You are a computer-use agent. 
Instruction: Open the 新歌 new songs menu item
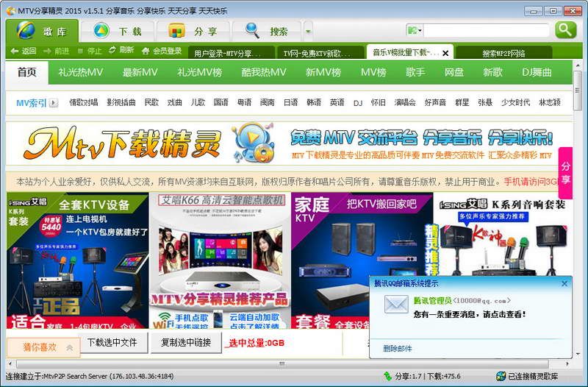tap(492, 72)
